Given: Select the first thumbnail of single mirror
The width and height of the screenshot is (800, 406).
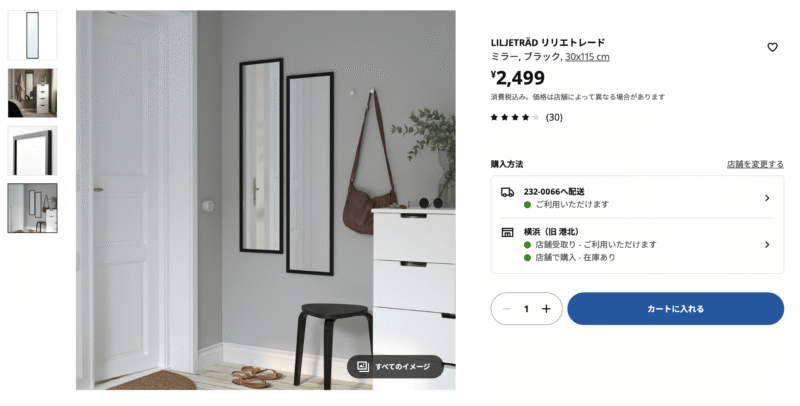Looking at the screenshot, I should click(x=32, y=35).
